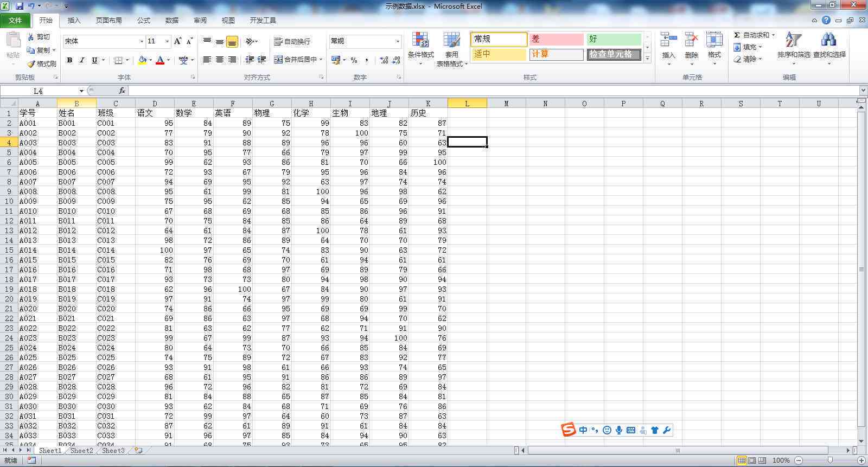Set bottom vertical alignment (highlighted)

tap(232, 42)
